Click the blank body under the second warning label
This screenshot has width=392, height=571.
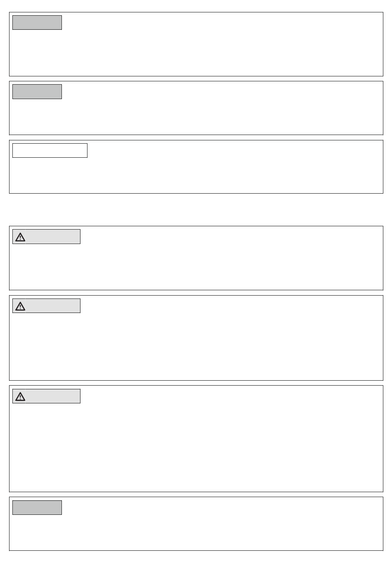pos(196,346)
